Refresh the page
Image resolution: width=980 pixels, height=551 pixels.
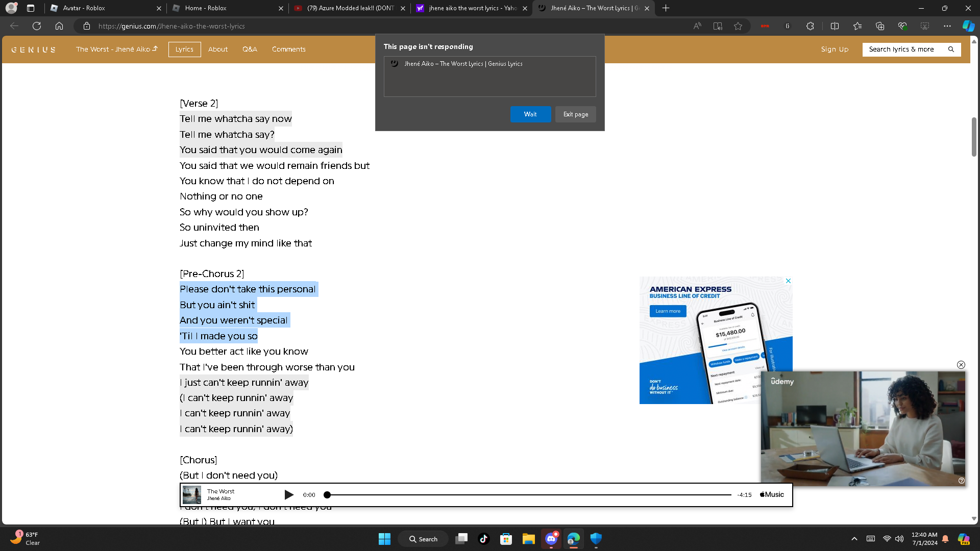pos(37,26)
